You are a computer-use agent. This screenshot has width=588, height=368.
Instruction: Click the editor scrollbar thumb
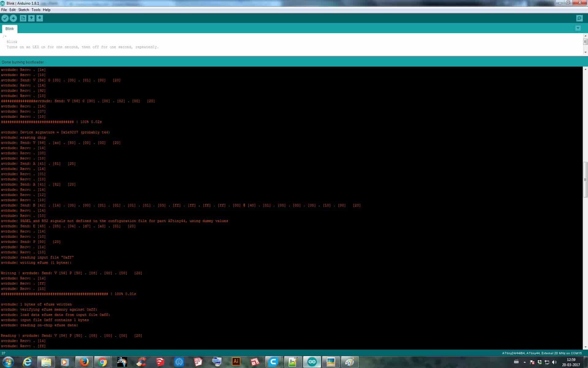click(585, 42)
